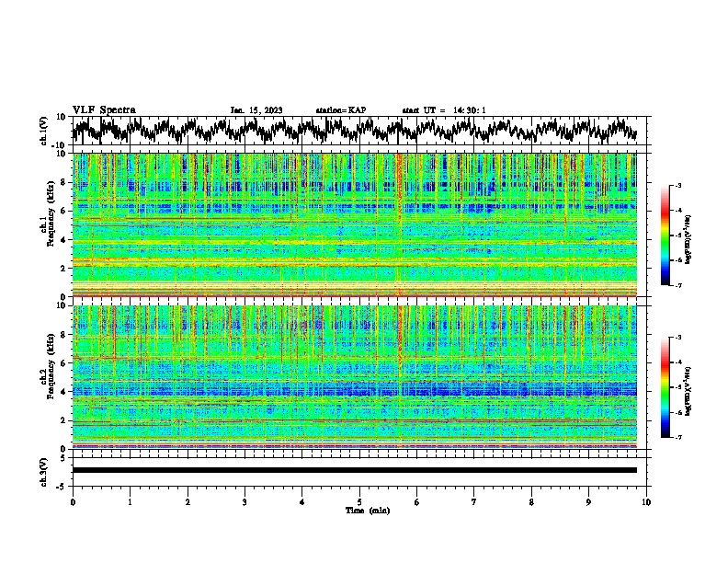This screenshot has width=728, height=563.
Task: Click the "-3" label on ch.2 color scale
Action: [x=678, y=338]
